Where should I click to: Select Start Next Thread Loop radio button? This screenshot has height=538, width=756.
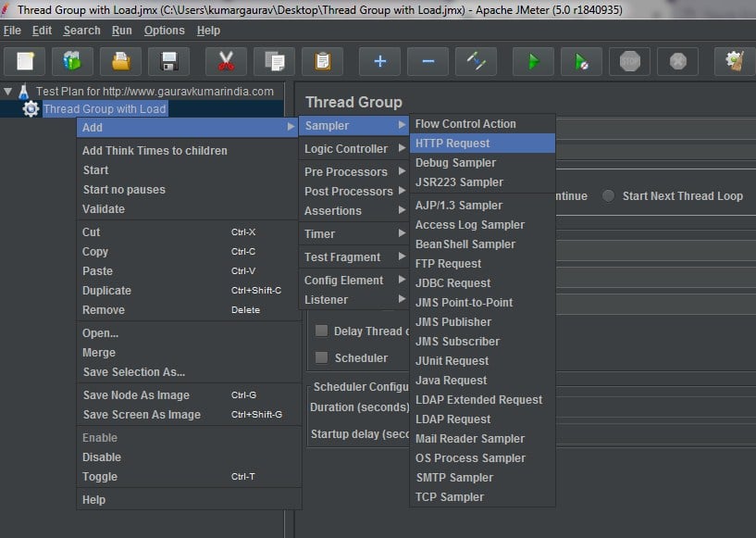[608, 196]
